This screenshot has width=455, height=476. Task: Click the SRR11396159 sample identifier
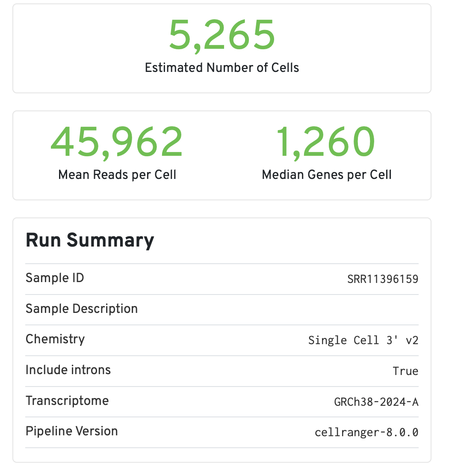[x=382, y=279]
